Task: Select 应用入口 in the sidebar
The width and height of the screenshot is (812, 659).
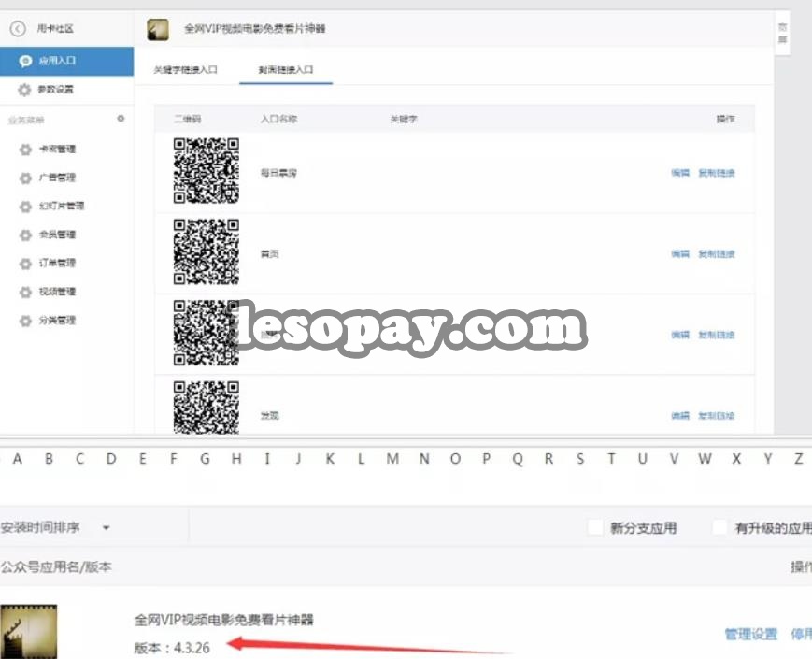Action: [66, 61]
